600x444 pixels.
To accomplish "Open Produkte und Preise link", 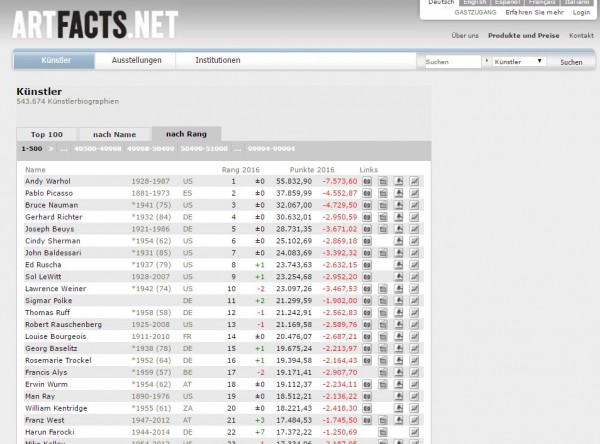I will 523,36.
